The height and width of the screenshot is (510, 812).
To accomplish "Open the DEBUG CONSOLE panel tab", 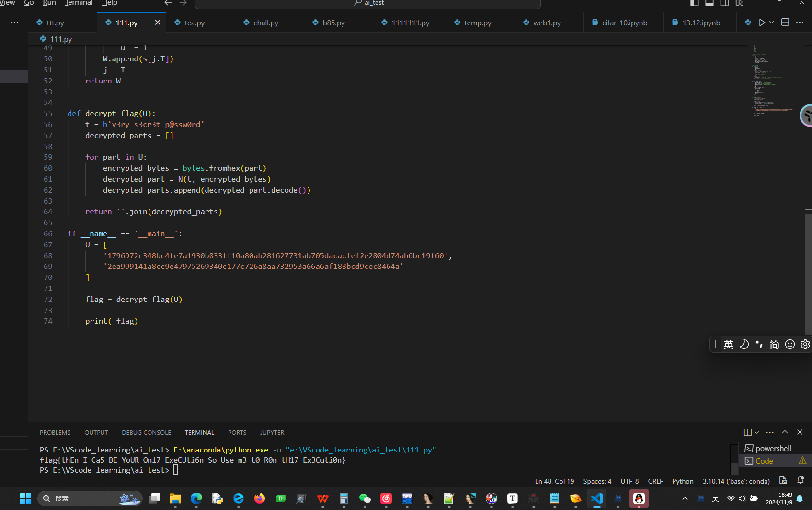I will coord(146,432).
